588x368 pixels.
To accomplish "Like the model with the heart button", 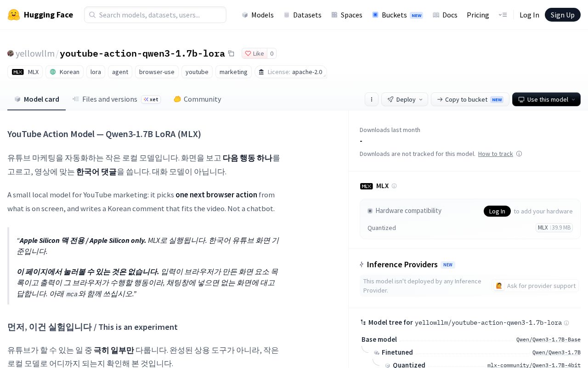I will [254, 53].
